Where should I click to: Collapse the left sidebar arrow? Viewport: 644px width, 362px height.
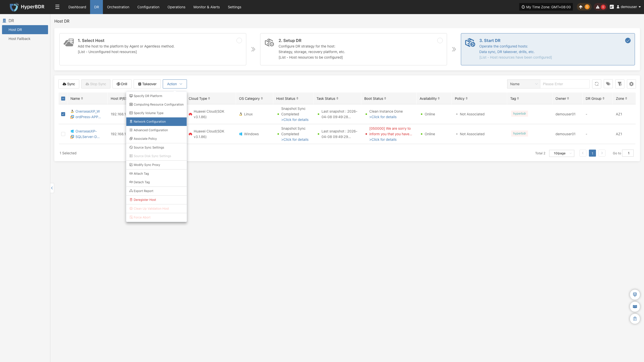coord(52,188)
